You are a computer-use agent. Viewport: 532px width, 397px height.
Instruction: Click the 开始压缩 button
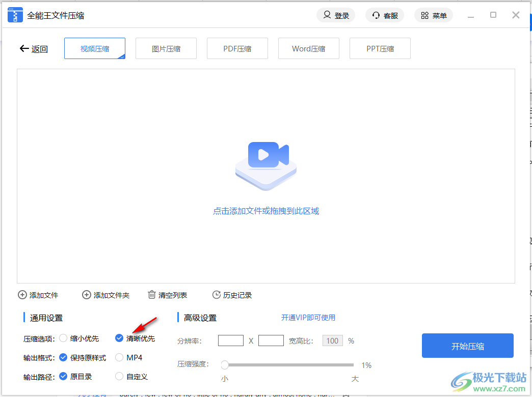tap(467, 346)
